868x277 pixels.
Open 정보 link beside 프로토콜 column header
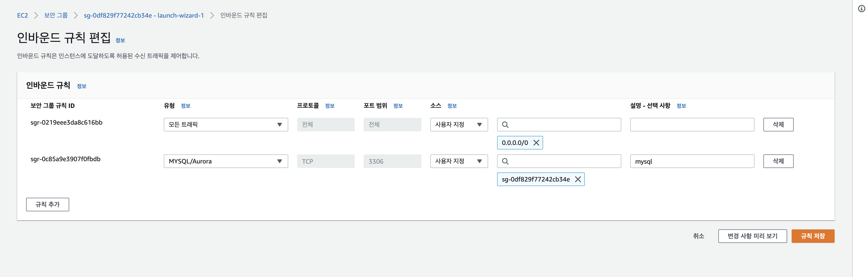click(x=329, y=106)
